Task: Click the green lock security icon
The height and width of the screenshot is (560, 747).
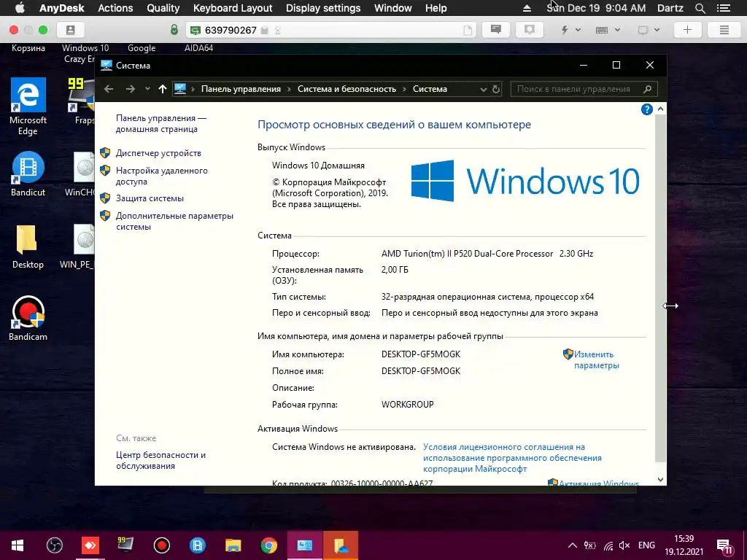Action: [x=174, y=30]
